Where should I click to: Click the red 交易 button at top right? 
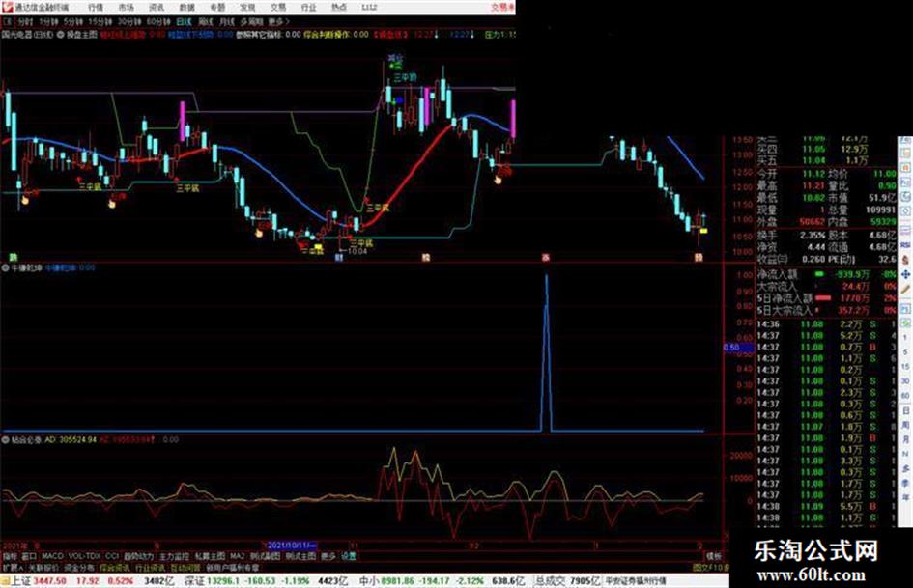(502, 8)
